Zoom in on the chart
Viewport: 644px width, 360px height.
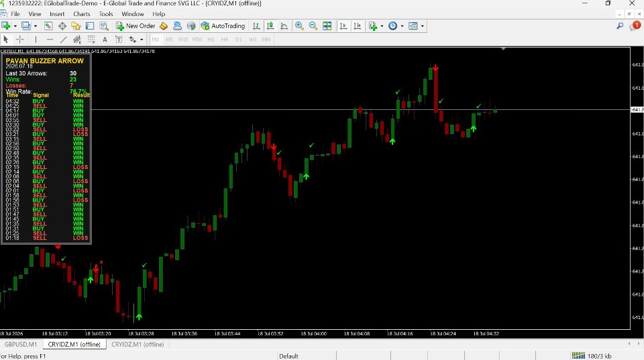tap(299, 26)
